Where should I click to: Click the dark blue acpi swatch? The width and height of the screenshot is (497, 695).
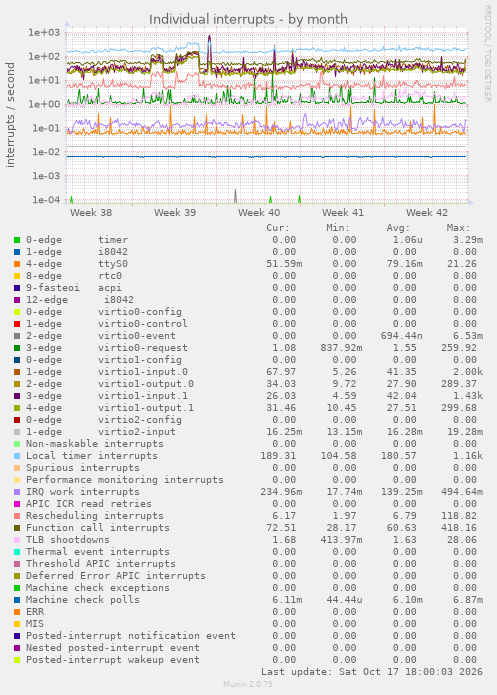point(17,288)
